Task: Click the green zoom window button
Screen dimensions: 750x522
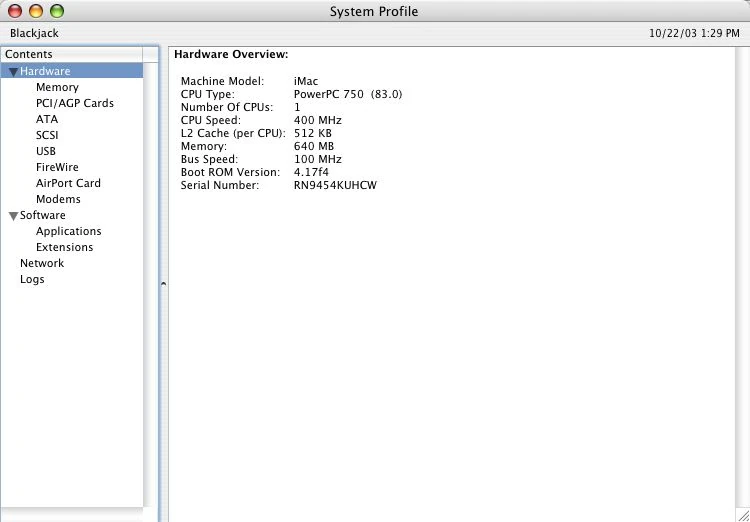Action: pyautogui.click(x=57, y=11)
